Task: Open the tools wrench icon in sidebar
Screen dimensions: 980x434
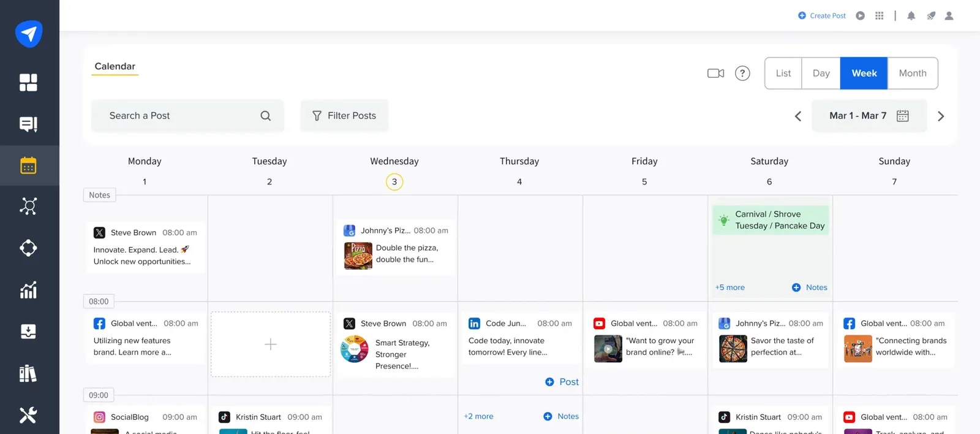Action: tap(28, 415)
